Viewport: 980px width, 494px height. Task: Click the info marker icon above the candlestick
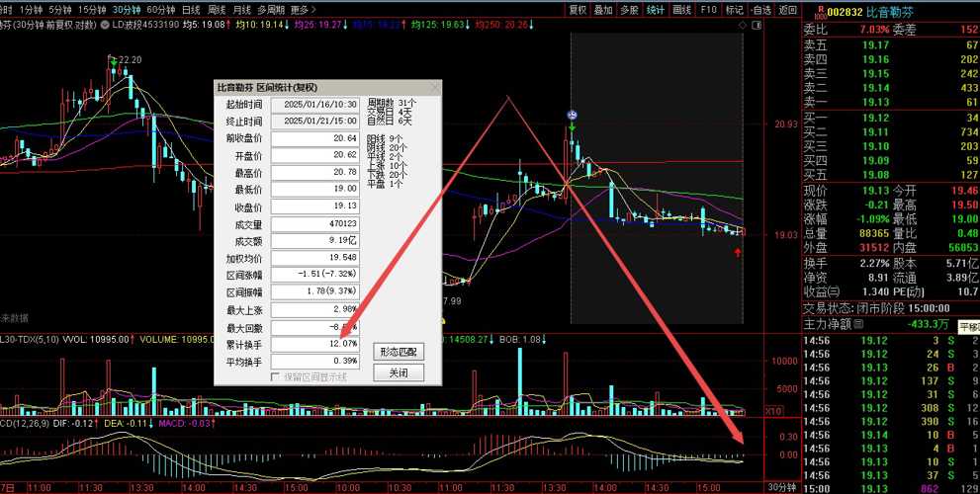[572, 115]
